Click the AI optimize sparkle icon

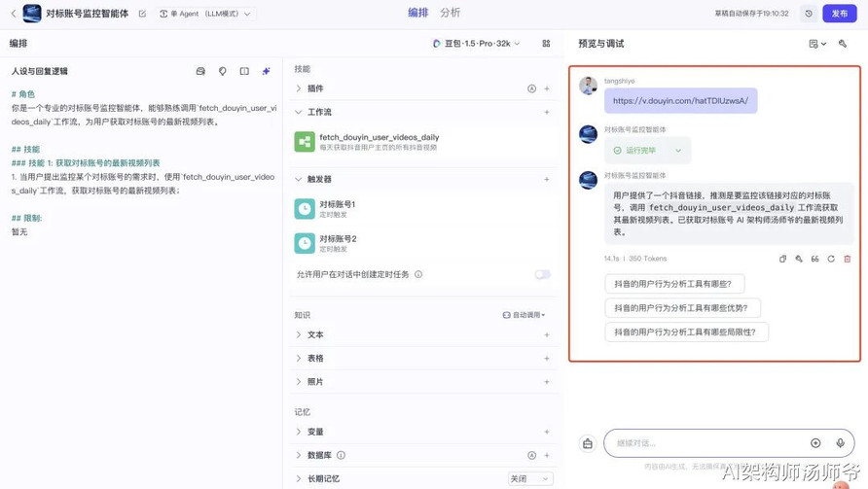(267, 71)
